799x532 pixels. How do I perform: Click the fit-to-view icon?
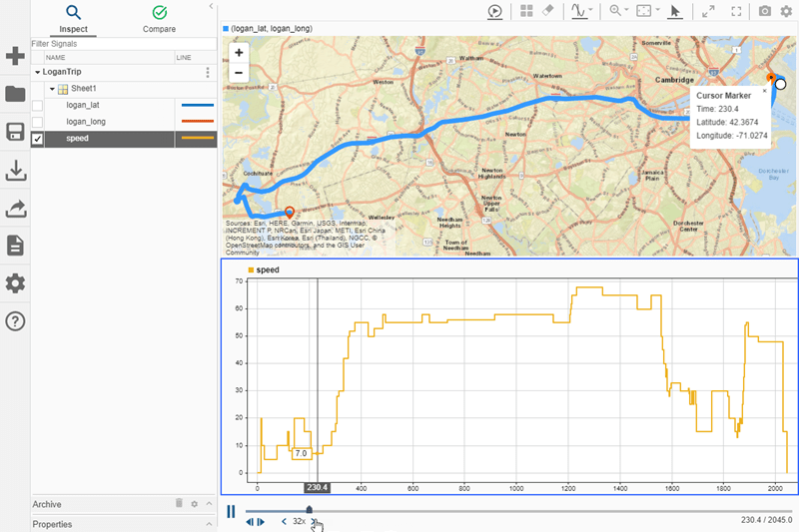pyautogui.click(x=643, y=11)
